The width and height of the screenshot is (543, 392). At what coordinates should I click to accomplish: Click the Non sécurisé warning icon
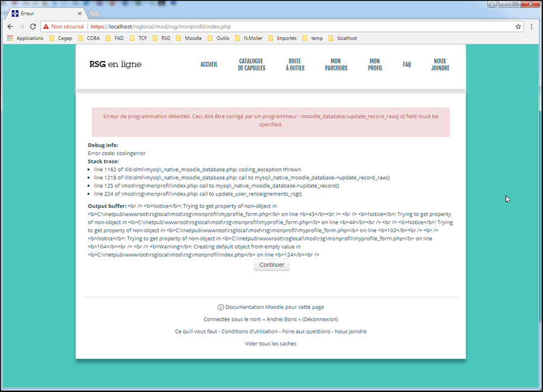point(46,27)
